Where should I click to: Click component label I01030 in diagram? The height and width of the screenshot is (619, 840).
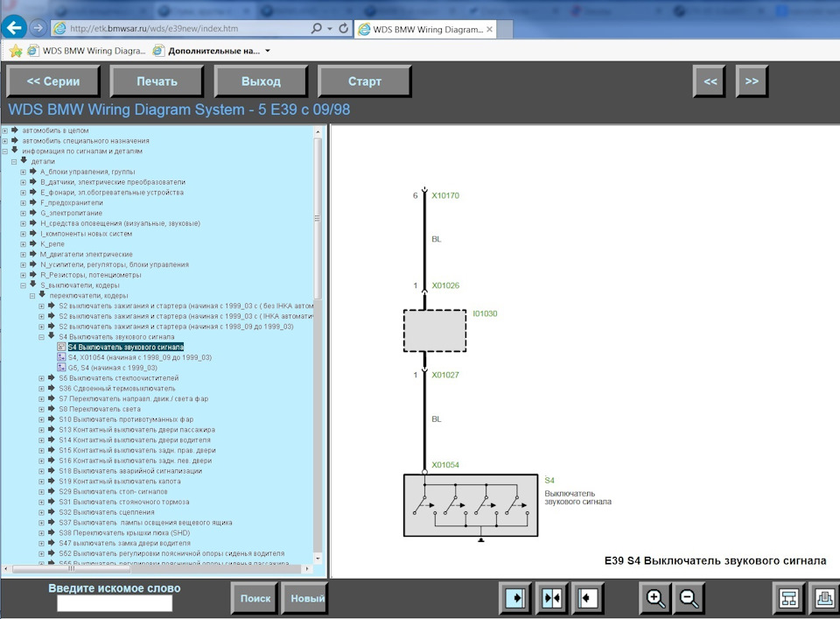485,313
